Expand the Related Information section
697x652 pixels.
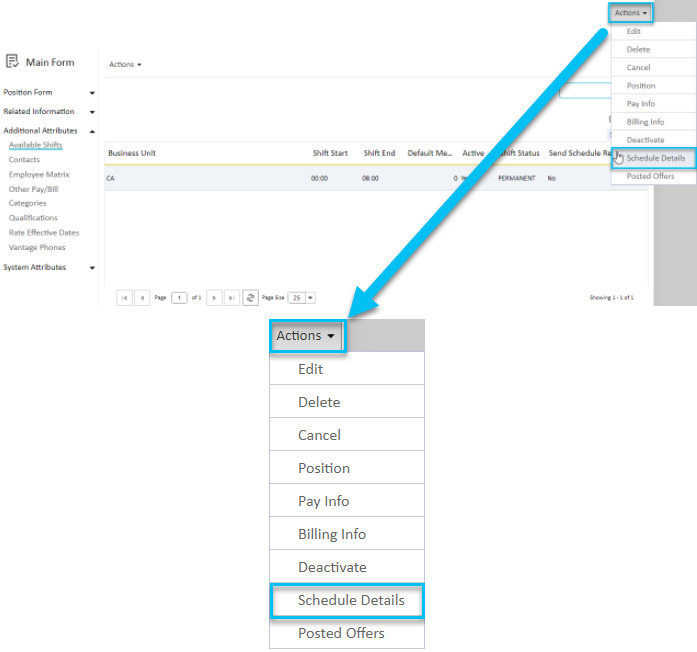click(x=92, y=112)
